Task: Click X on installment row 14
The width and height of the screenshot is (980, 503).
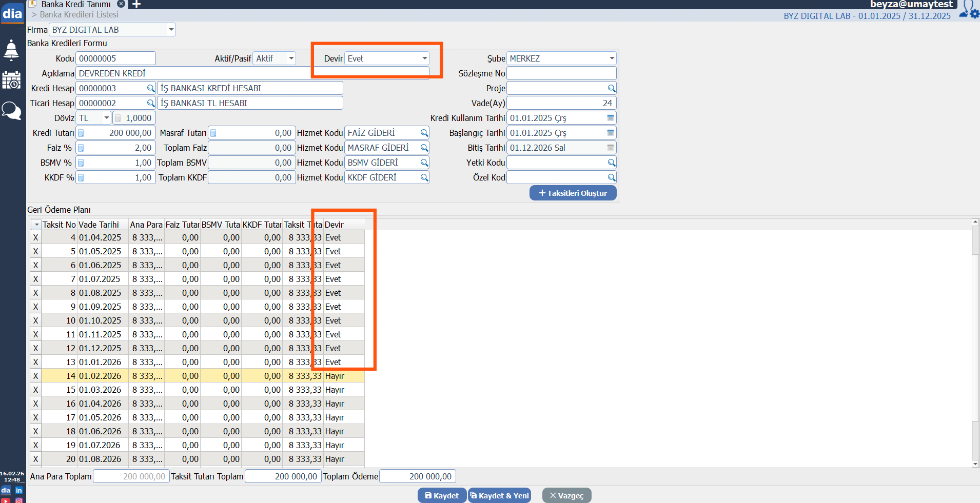Action: tap(35, 376)
